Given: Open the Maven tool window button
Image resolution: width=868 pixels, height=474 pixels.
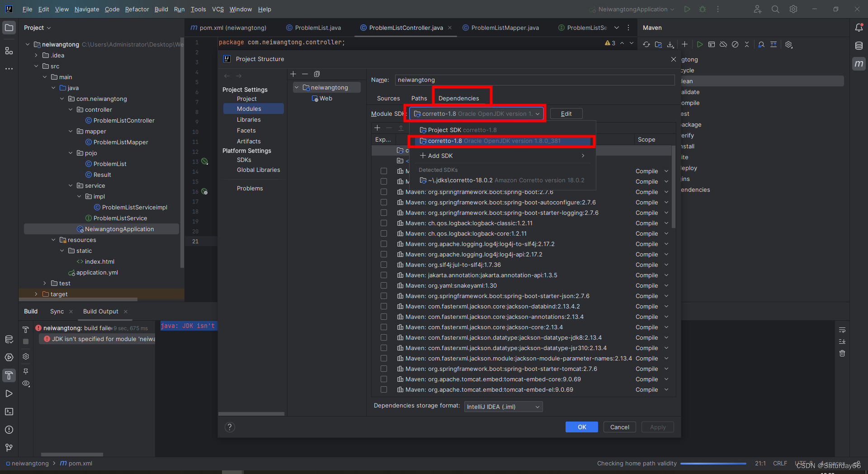Looking at the screenshot, I should tap(859, 64).
